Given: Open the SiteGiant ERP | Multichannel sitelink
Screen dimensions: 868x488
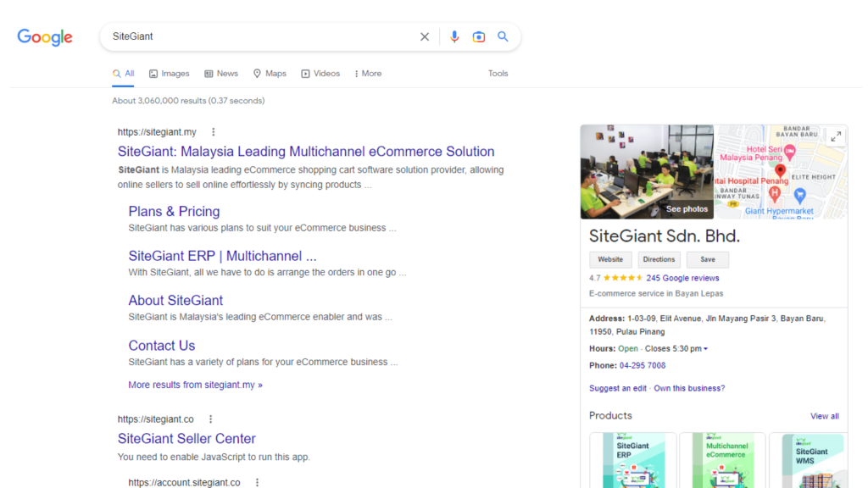Looking at the screenshot, I should point(223,256).
